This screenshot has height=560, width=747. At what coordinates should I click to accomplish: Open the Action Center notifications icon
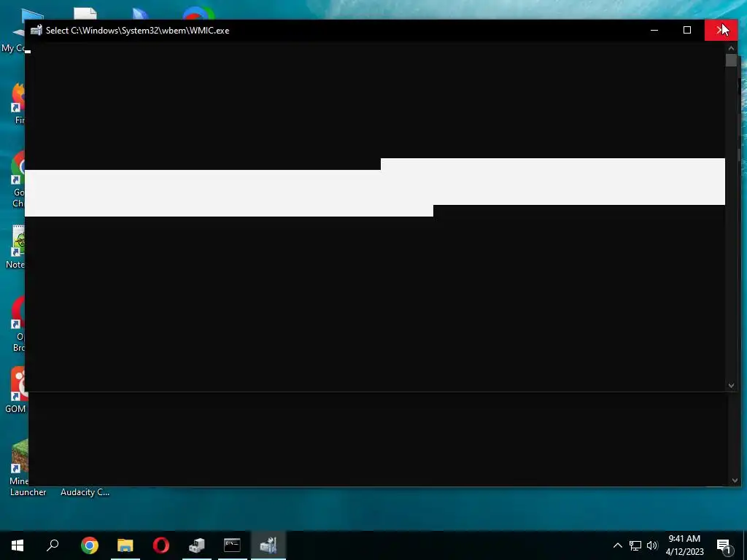pos(724,545)
